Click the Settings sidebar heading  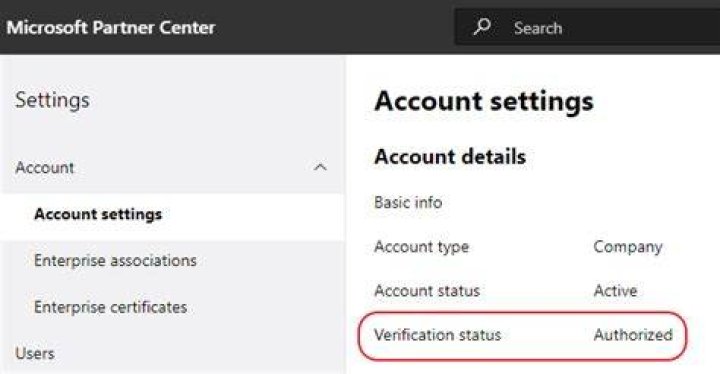(x=52, y=100)
